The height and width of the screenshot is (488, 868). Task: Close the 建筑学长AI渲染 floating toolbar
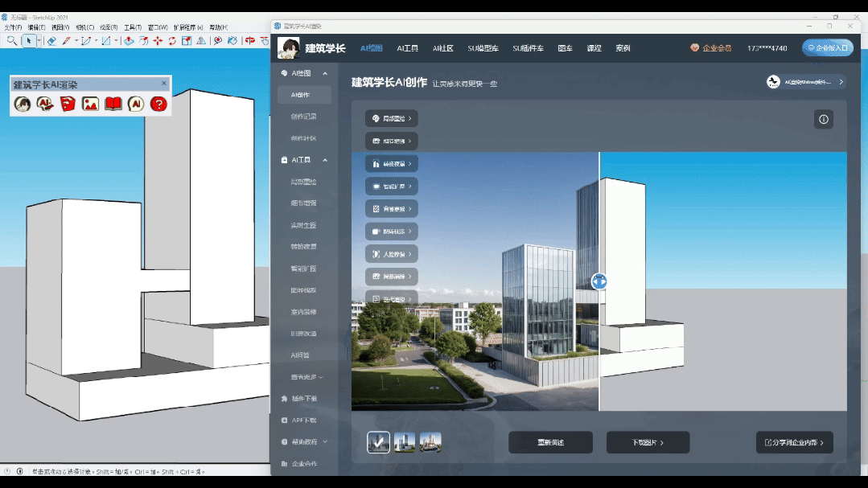pos(164,83)
